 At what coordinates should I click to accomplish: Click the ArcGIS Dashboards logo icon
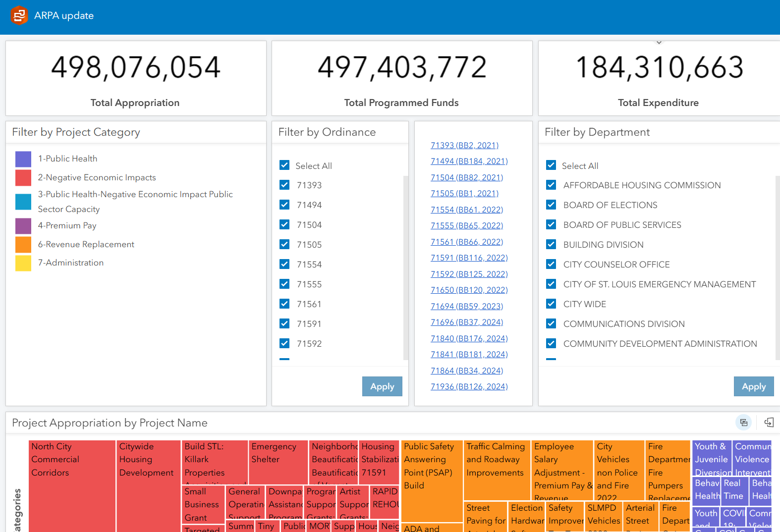[x=19, y=16]
